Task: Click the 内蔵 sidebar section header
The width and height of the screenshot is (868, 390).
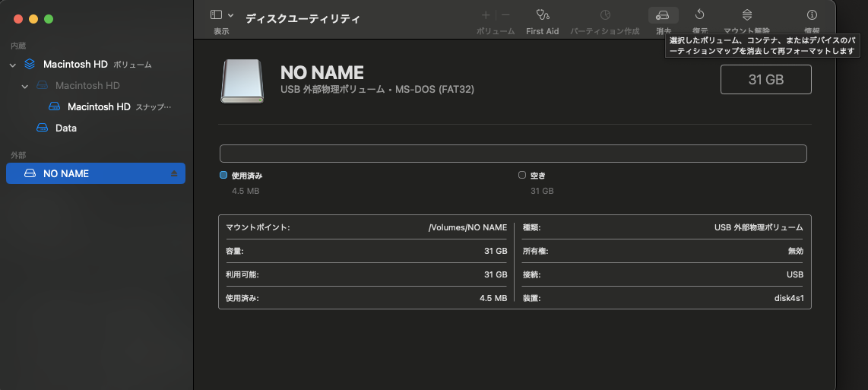Action: (x=18, y=46)
